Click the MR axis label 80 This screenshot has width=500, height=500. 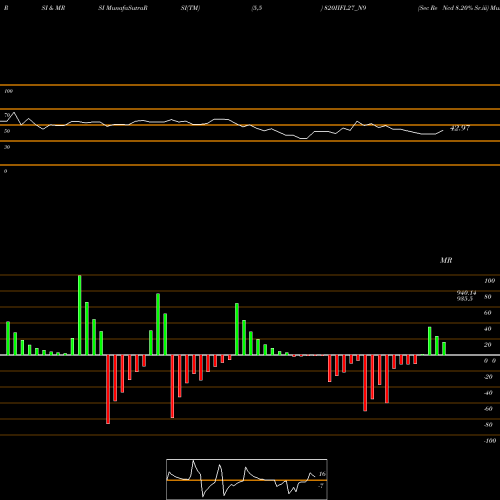(488, 297)
